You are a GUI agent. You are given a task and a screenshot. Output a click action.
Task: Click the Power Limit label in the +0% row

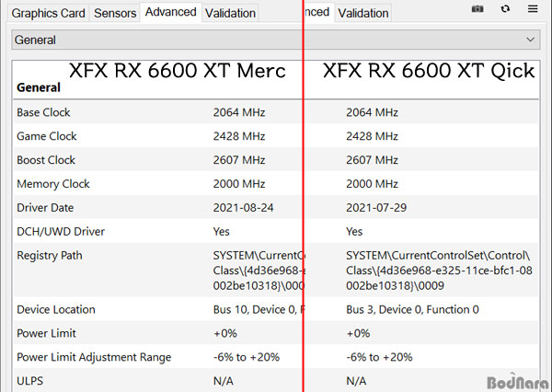coord(46,333)
